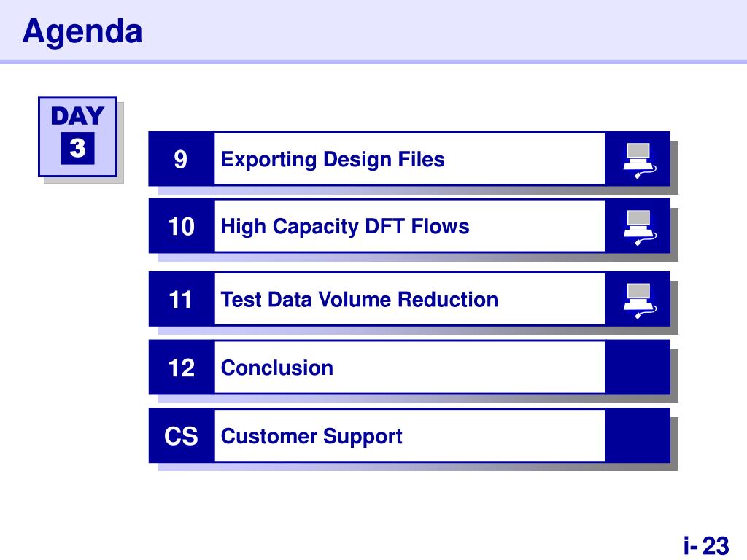Click the Agenda slide title

[82, 31]
